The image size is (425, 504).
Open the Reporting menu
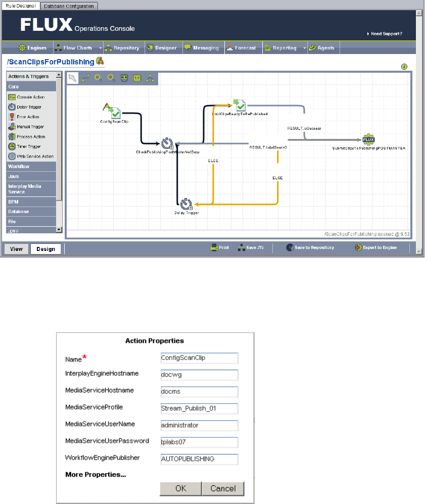point(281,48)
